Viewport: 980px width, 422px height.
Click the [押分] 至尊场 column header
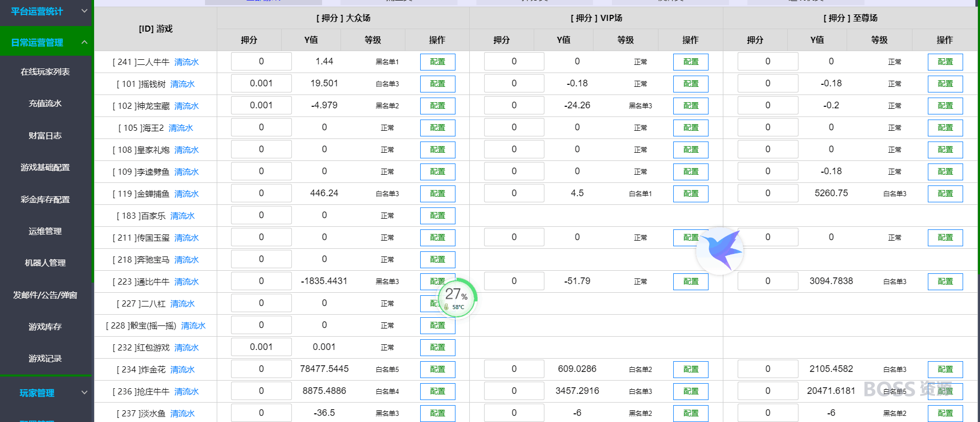coord(850,18)
